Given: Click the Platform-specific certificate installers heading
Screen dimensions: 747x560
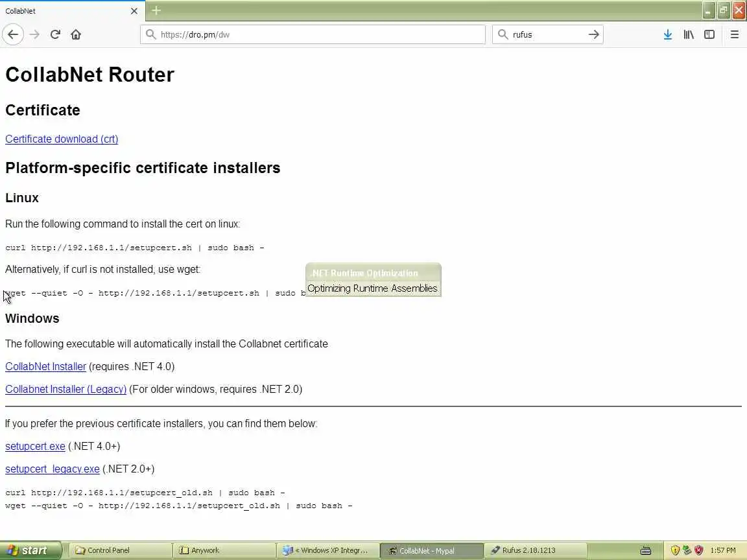Looking at the screenshot, I should point(143,168).
